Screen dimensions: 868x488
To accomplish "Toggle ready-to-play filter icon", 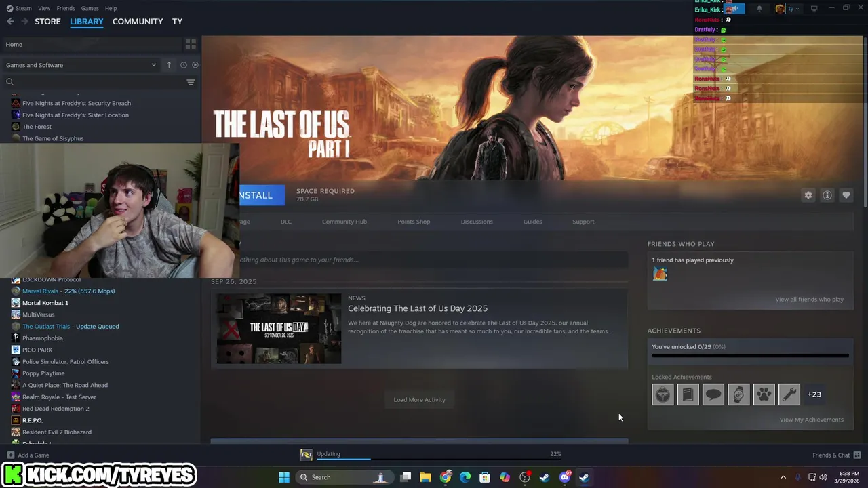I will 195,65.
